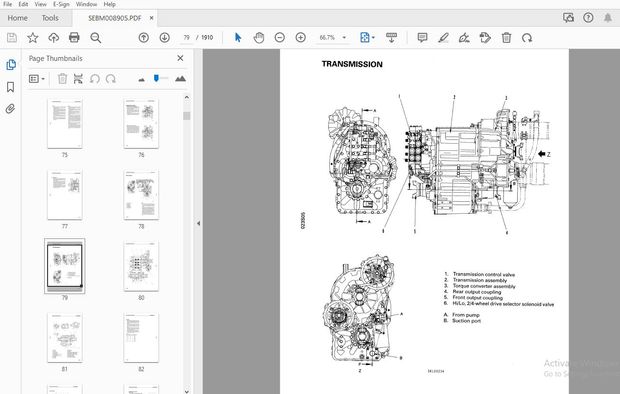Select page 75 thumbnail
The height and width of the screenshot is (394, 620).
[x=65, y=124]
